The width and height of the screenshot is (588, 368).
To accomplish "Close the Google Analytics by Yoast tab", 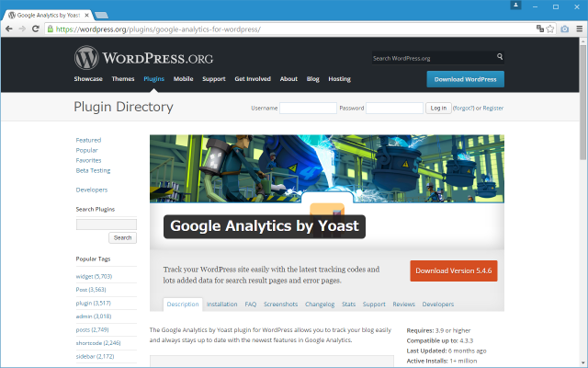I will point(86,15).
